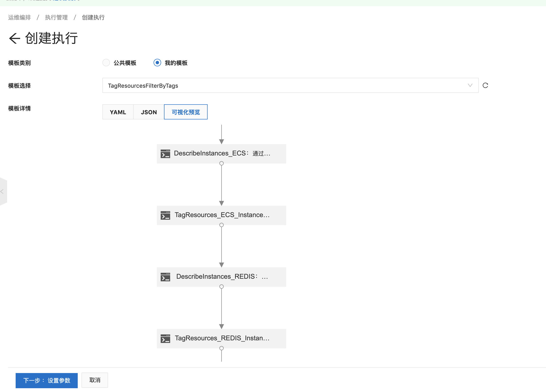Click the TagResources_REDIS_Instan node terminal icon

165,338
